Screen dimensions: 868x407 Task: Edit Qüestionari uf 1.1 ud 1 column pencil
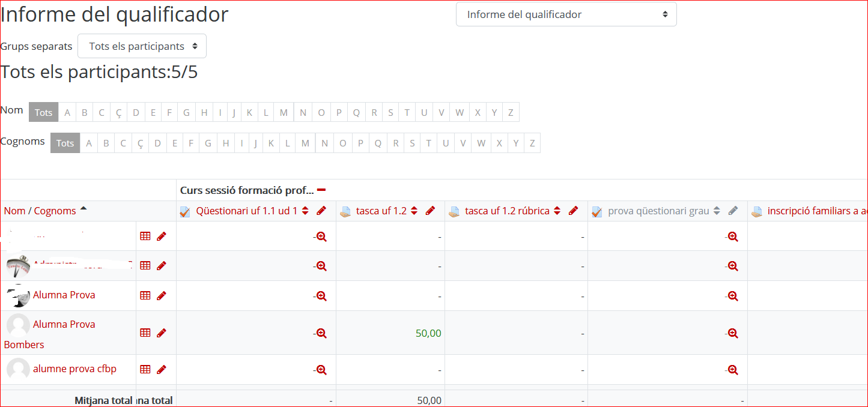click(321, 211)
